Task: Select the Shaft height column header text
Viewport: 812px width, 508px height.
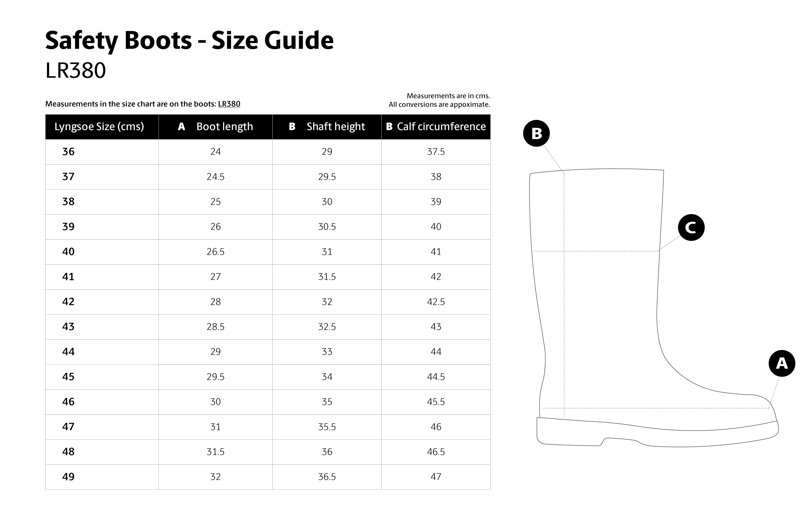Action: 336,127
